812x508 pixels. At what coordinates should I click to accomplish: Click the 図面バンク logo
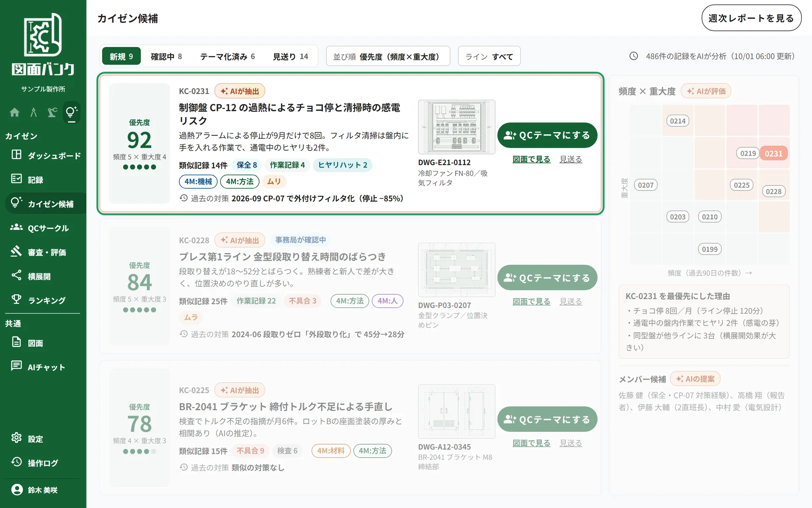coord(43,44)
